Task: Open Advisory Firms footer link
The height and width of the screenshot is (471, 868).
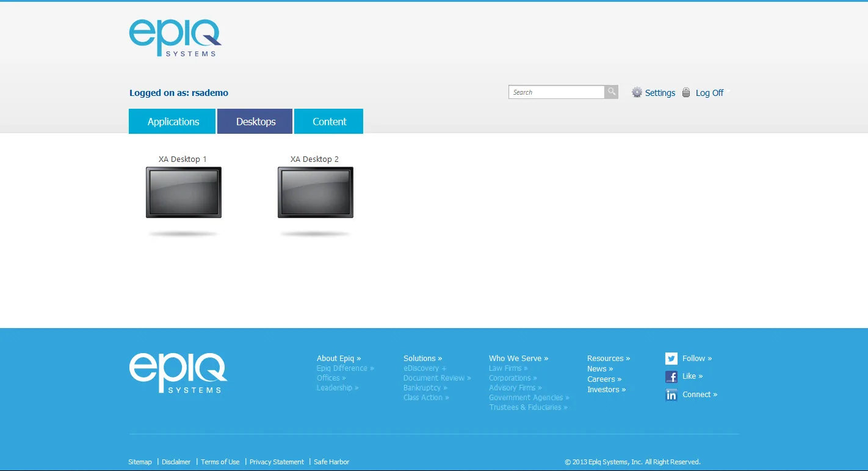Action: pyautogui.click(x=515, y=388)
